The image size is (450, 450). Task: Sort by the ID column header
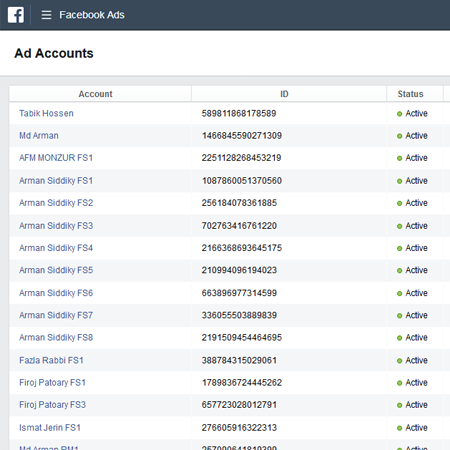[x=284, y=94]
